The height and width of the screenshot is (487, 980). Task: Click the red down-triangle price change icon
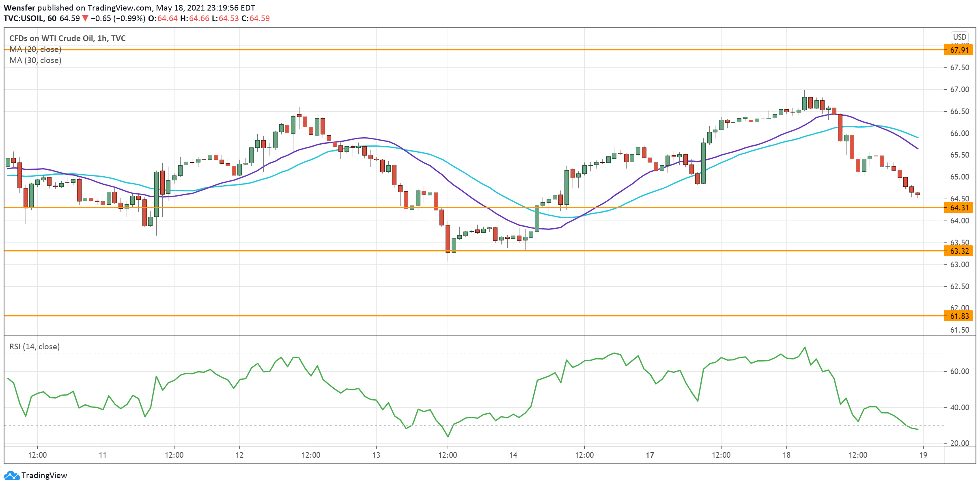[85, 18]
